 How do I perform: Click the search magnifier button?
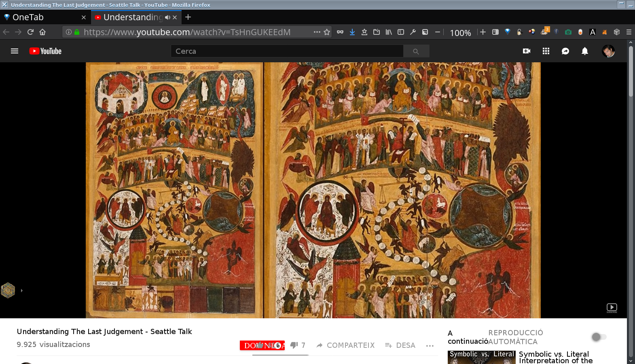click(x=416, y=51)
